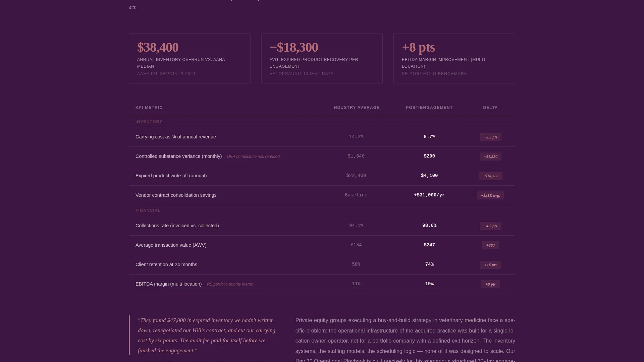The width and height of the screenshot is (644, 362).
Task: Select 'EBITDA margin (multi-location)' row label
Action: coord(169,284)
